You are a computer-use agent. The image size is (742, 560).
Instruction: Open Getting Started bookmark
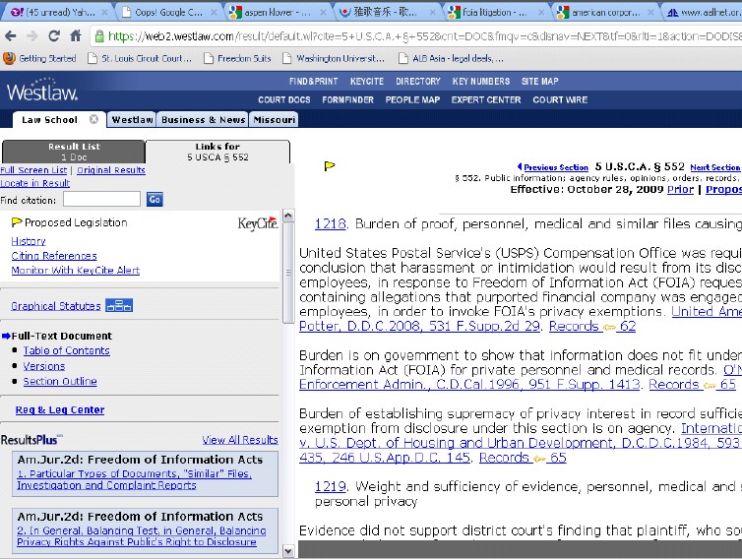39,59
